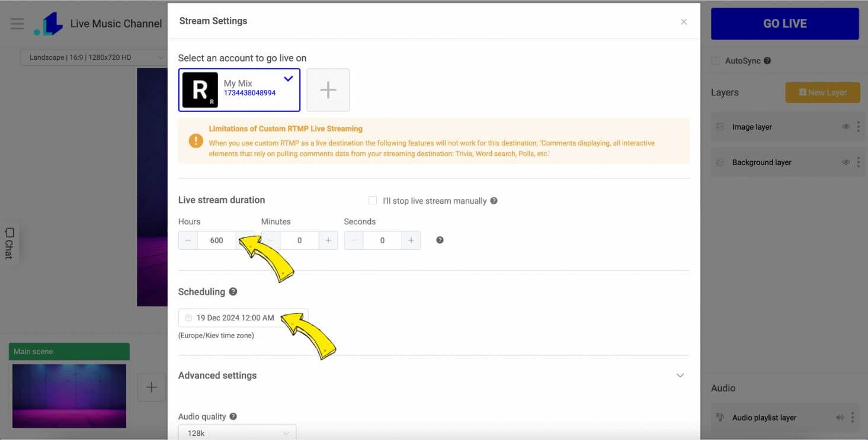The height and width of the screenshot is (440, 868).
Task: Hide the Image layer with eye icon
Action: [845, 127]
